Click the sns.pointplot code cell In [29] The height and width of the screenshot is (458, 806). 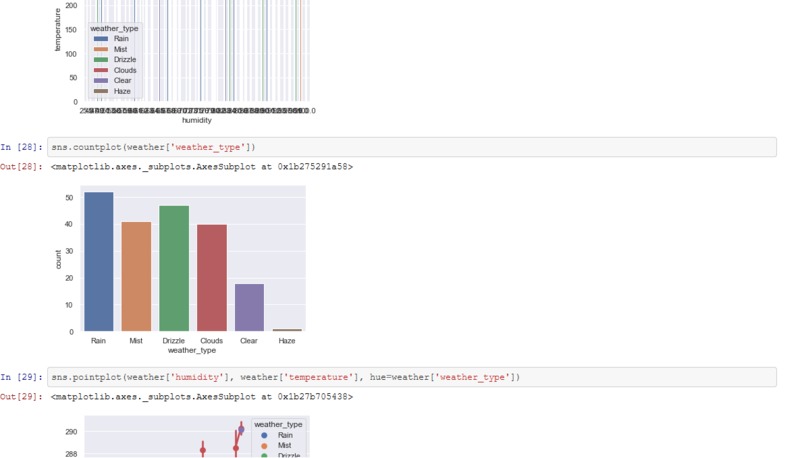(x=412, y=377)
